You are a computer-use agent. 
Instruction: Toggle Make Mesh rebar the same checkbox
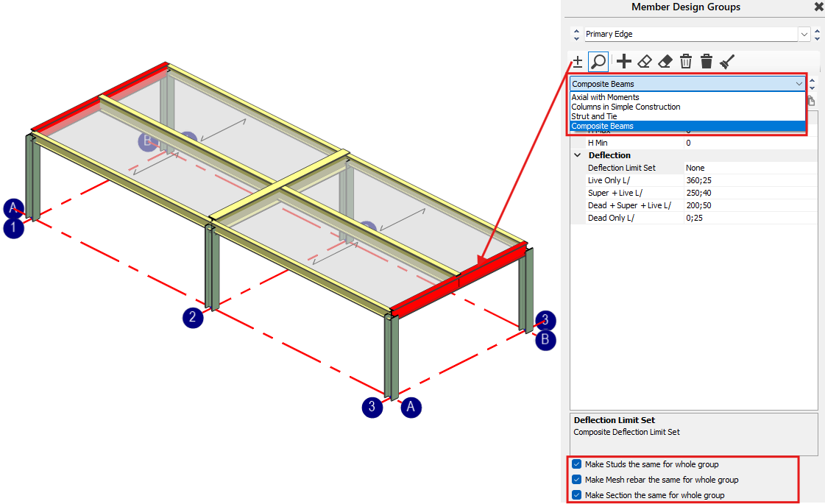pyautogui.click(x=577, y=479)
